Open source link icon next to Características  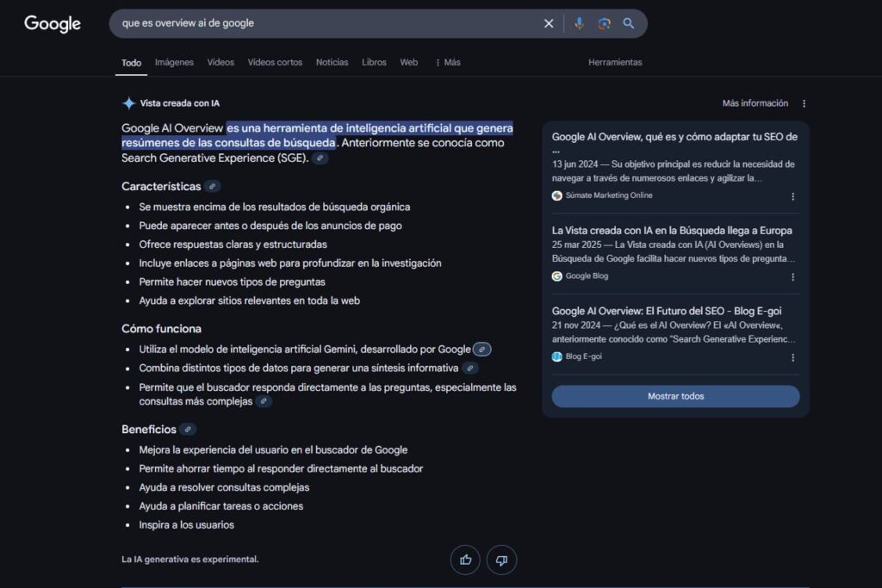pos(212,187)
